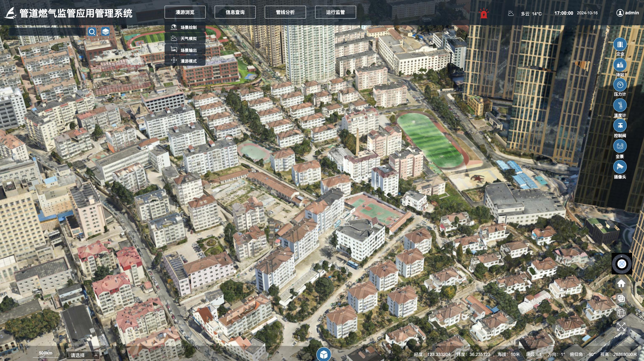
Task: Click the home view icon
Action: [621, 283]
